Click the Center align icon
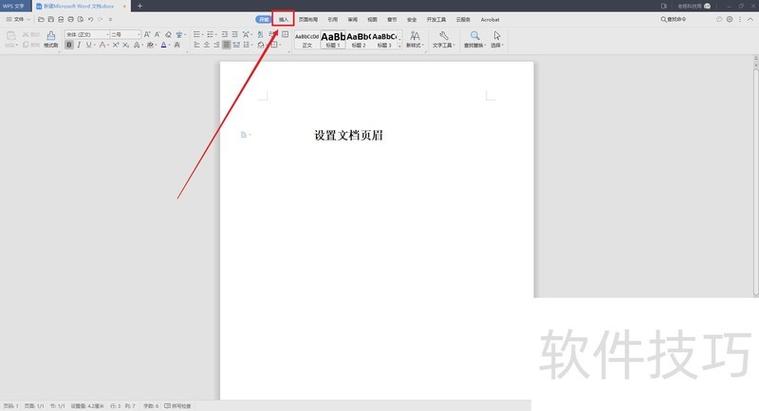Viewport: 759px width, 411px height. [207, 45]
